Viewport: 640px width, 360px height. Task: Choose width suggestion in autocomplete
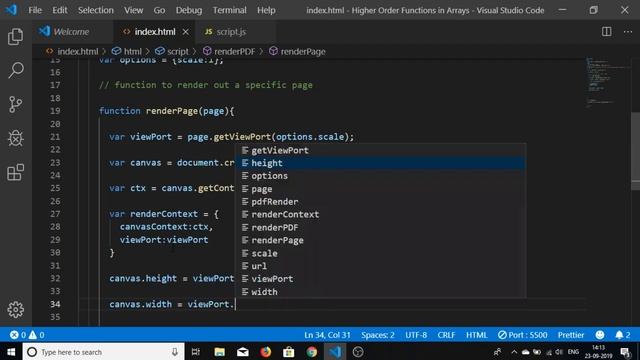click(381, 292)
